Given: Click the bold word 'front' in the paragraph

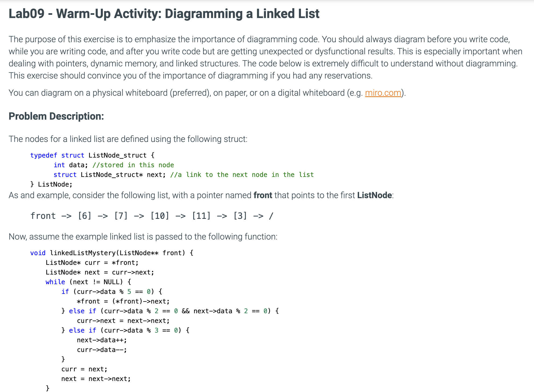Looking at the screenshot, I should point(263,195).
